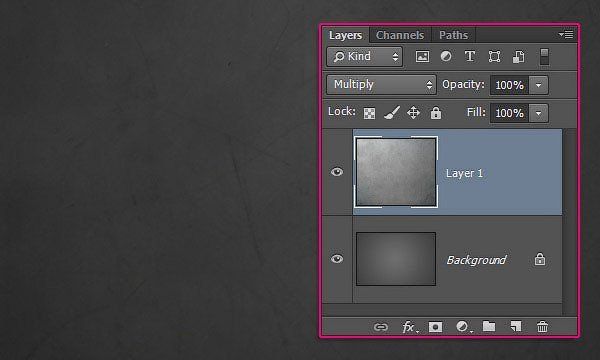
Task: Select the Background layer name
Action: 476,260
